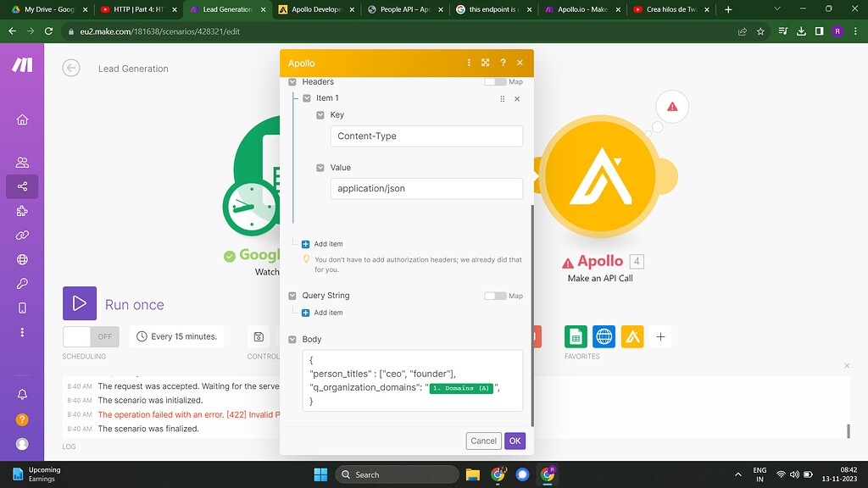Click Add item under Query String
868x488 pixels.
click(322, 313)
